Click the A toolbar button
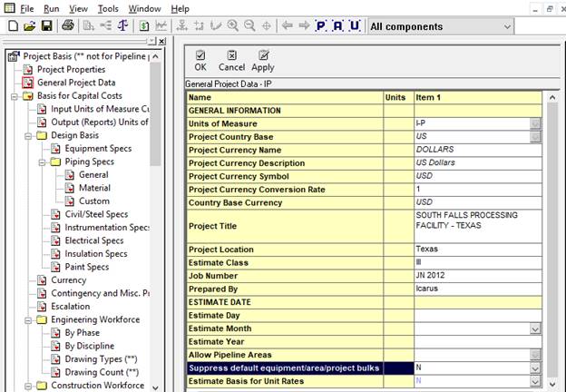 pos(337,26)
